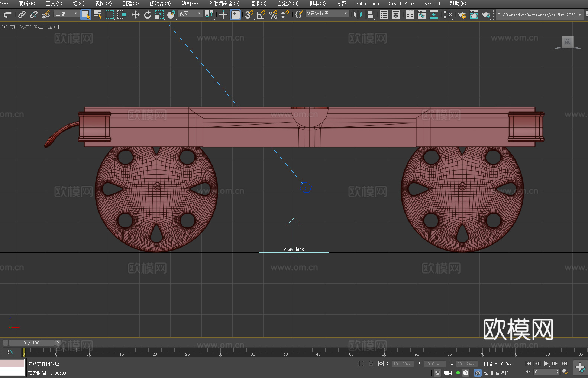Click the Mirror tool icon

pyautogui.click(x=358, y=14)
